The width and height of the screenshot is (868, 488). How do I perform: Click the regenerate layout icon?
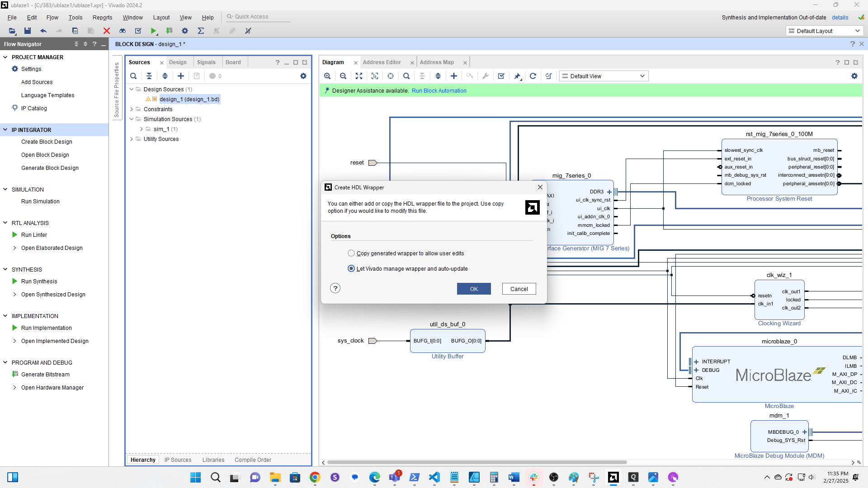(x=533, y=76)
